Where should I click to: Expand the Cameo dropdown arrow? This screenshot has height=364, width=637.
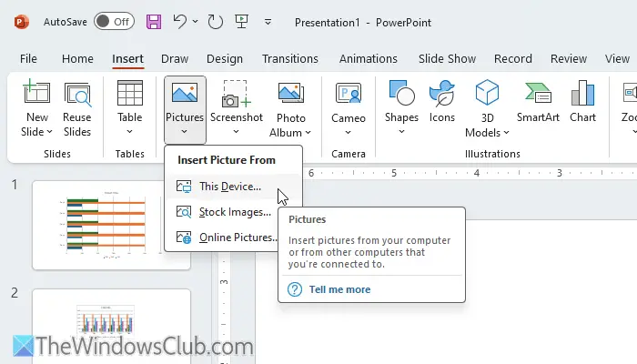[x=349, y=133]
